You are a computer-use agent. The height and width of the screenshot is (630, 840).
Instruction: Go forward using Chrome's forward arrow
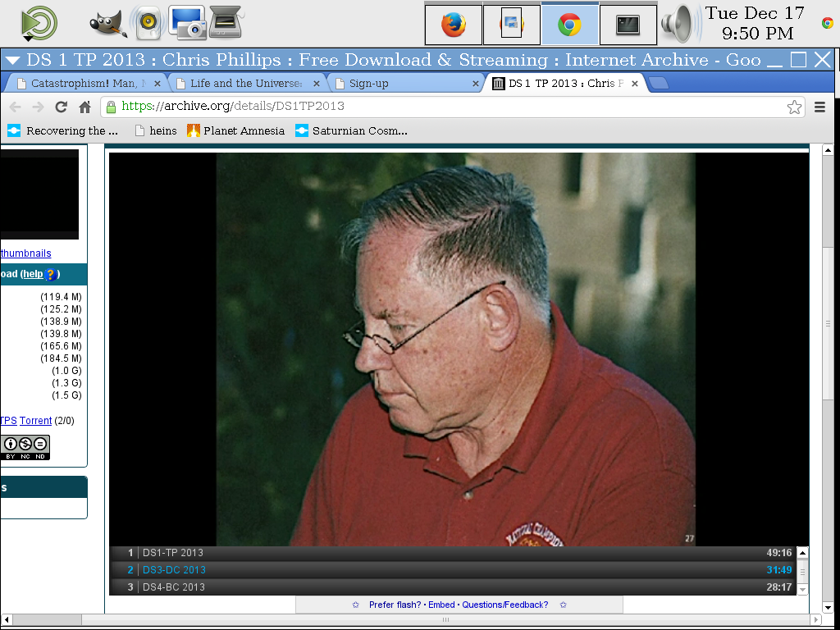[x=38, y=107]
